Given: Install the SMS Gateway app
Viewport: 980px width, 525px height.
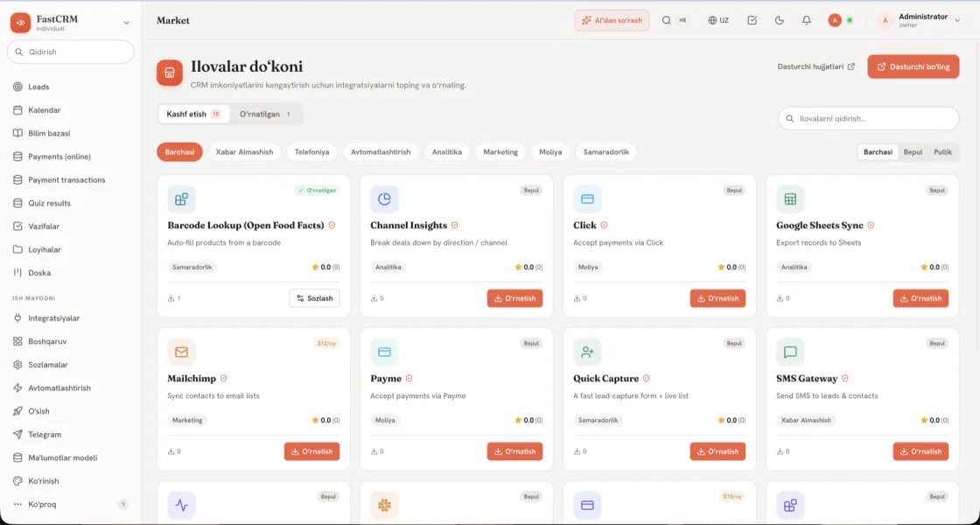Looking at the screenshot, I should pos(920,451).
